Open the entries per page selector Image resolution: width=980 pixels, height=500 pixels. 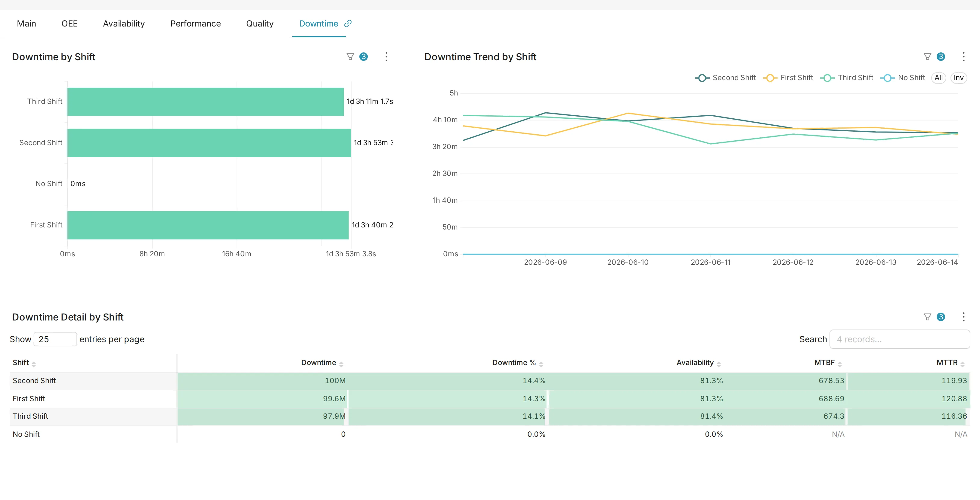click(55, 339)
